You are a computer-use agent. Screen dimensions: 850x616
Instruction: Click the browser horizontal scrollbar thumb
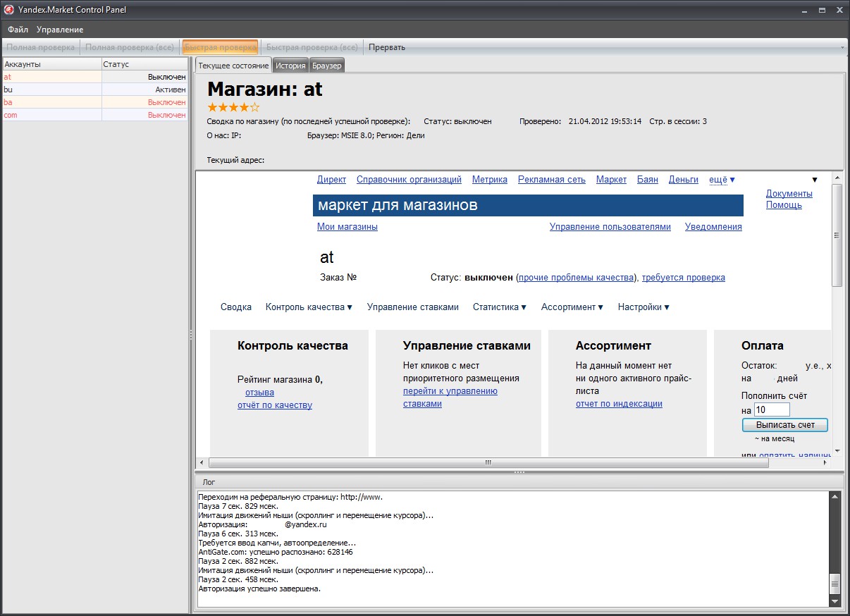pyautogui.click(x=488, y=463)
